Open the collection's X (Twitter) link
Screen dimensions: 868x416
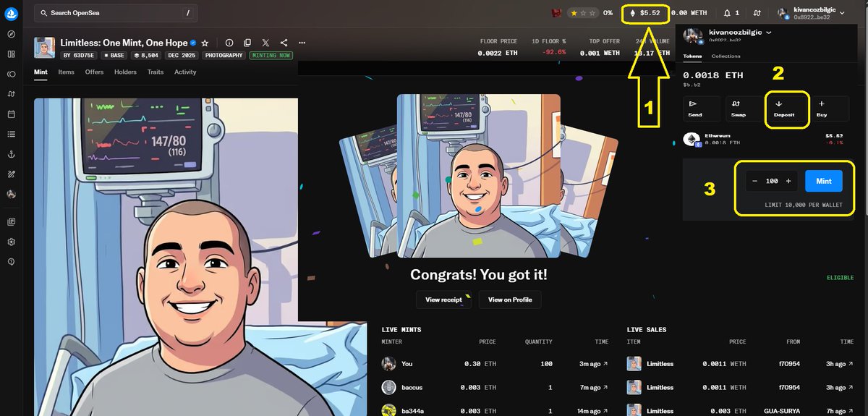pos(265,43)
